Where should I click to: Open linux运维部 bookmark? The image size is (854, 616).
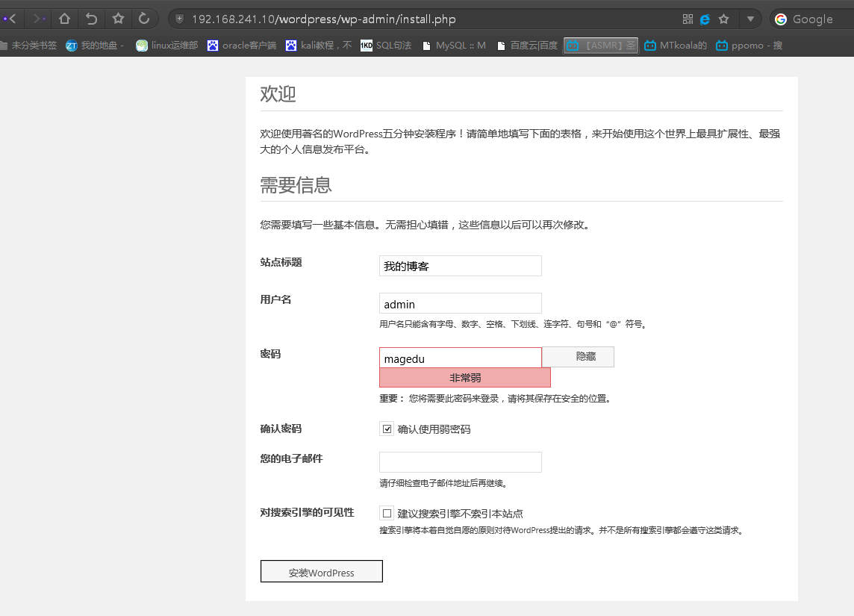166,46
